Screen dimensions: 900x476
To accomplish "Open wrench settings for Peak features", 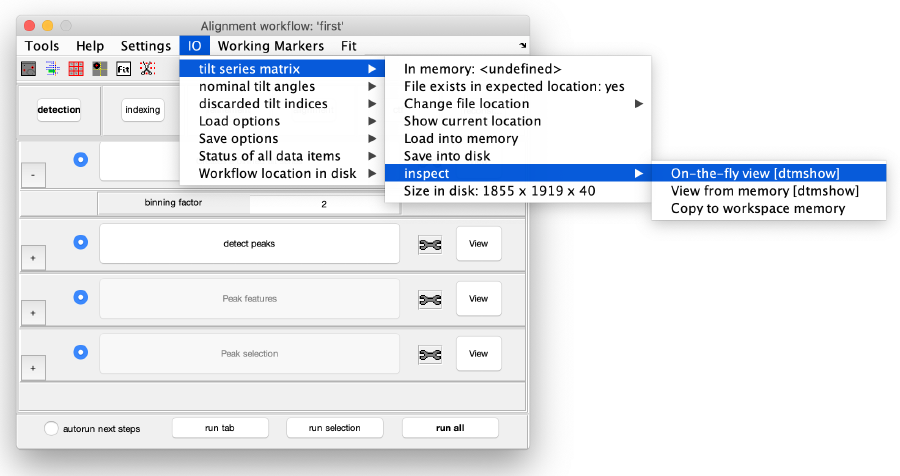I will click(x=430, y=299).
